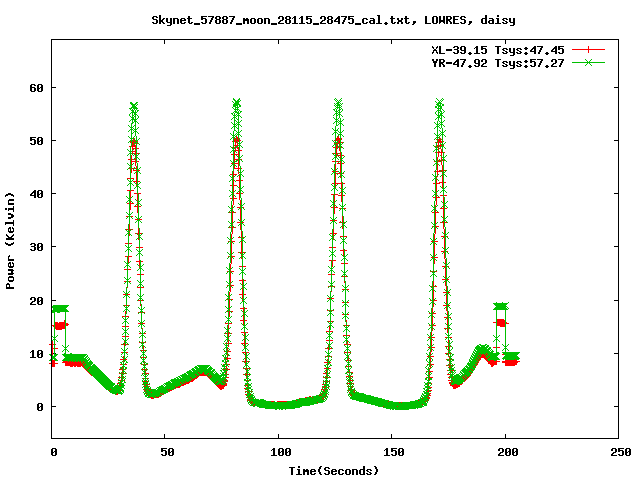Click the third green peak near 125 seconds

[x=338, y=102]
